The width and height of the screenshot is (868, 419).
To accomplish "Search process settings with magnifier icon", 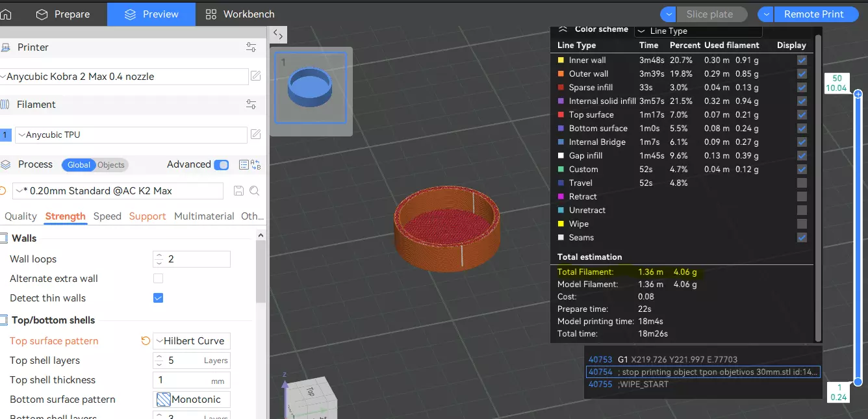I will pos(254,191).
